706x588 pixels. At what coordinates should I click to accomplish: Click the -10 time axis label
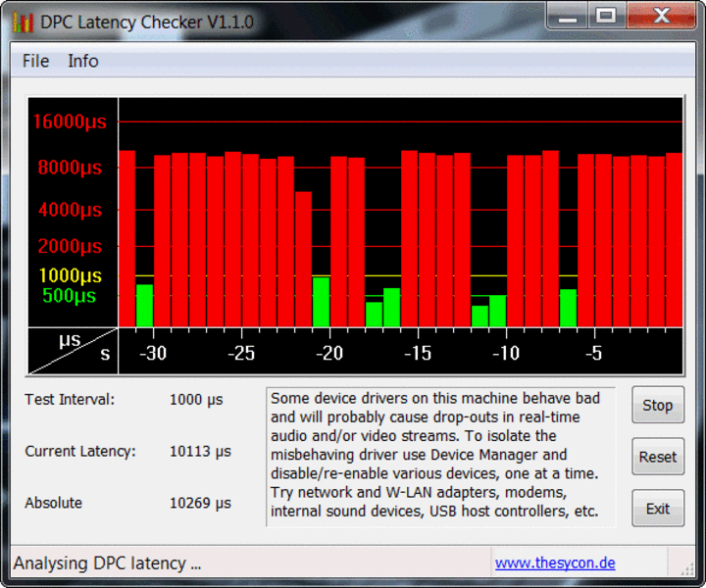point(506,353)
